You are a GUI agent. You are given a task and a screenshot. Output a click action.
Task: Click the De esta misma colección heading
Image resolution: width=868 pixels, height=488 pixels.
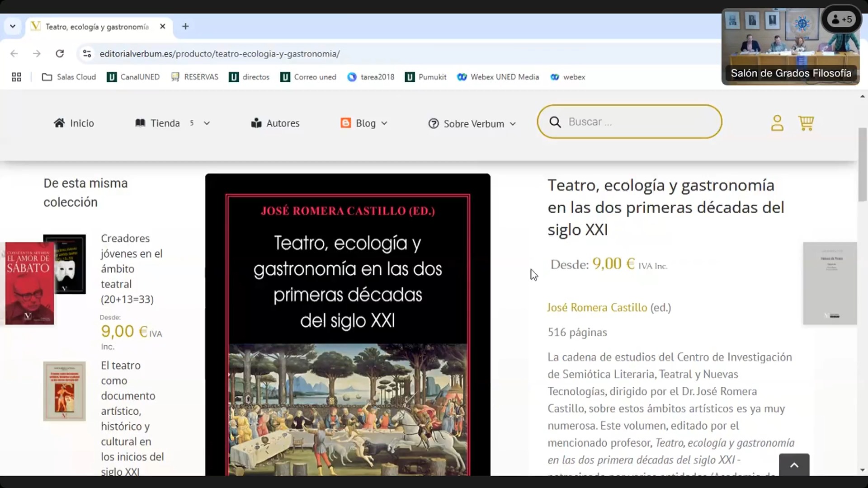coord(85,192)
